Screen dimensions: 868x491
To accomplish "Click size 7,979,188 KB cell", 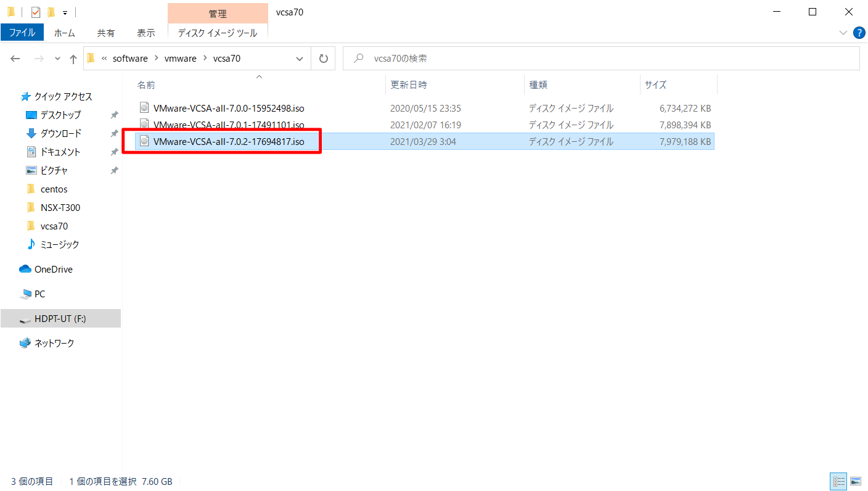I will tap(685, 141).
